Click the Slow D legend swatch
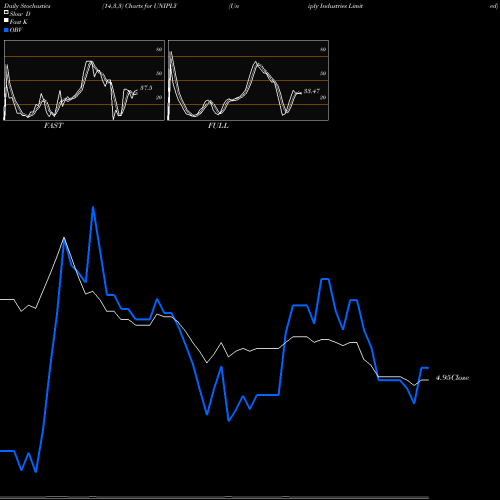The image size is (500, 500). pyautogui.click(x=6, y=12)
